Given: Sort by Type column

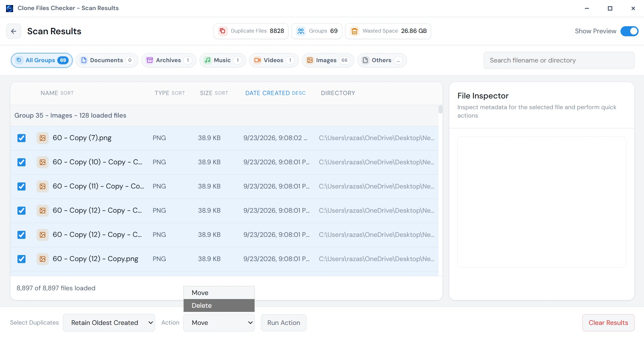Looking at the screenshot, I should click(170, 93).
